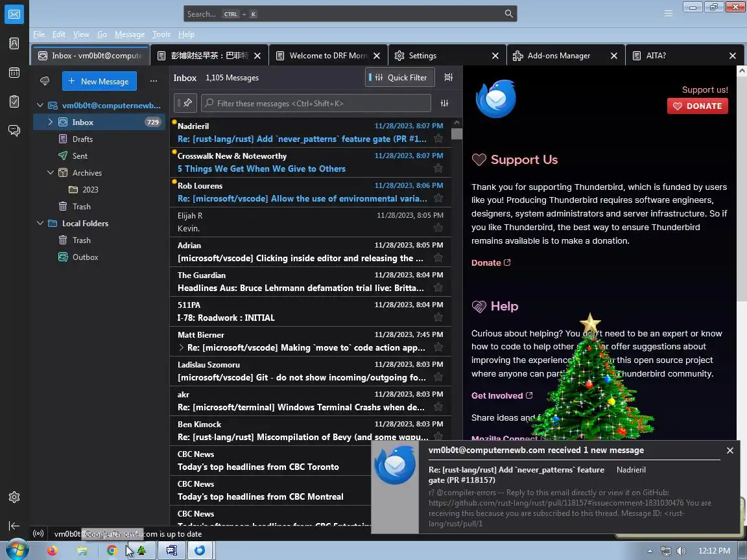Open the folder pane options ellipsis
This screenshot has height=560, width=747.
click(x=154, y=81)
